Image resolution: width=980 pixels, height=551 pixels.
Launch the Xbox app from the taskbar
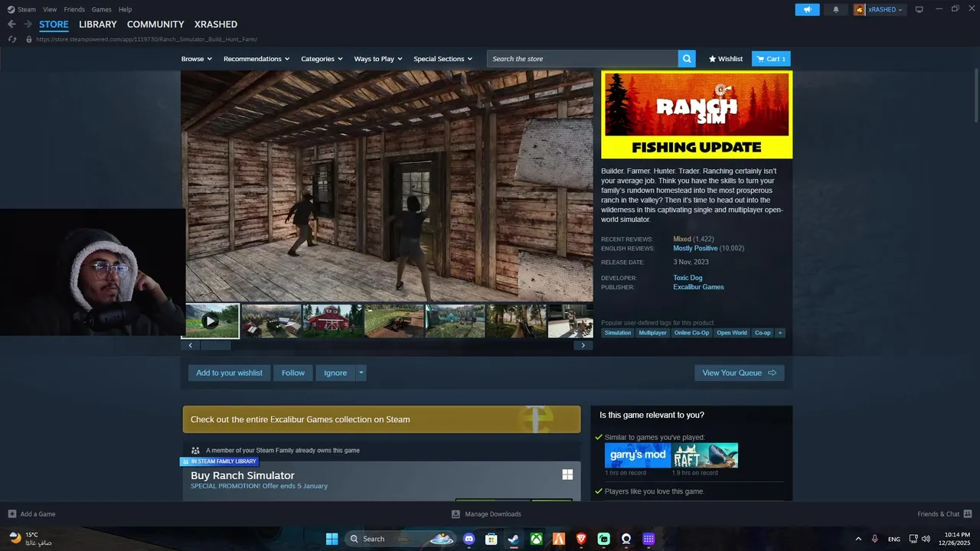click(537, 539)
